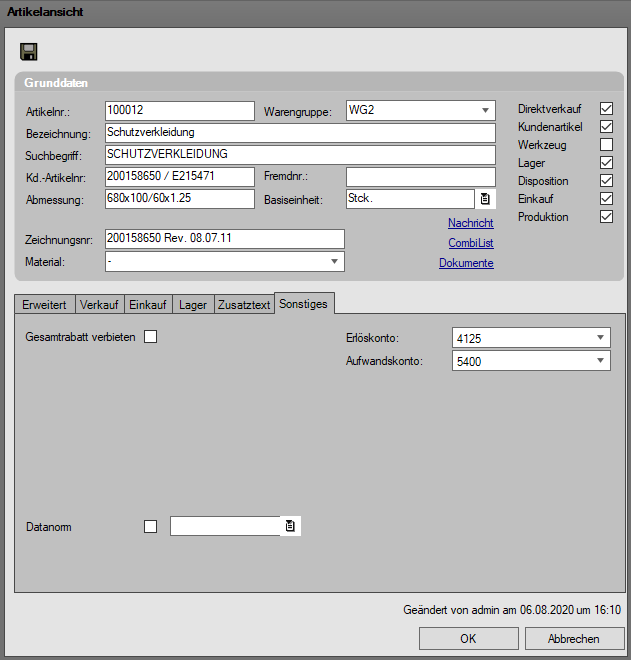Click the Artikelansicht window title
This screenshot has height=660, width=631.
[x=45, y=12]
